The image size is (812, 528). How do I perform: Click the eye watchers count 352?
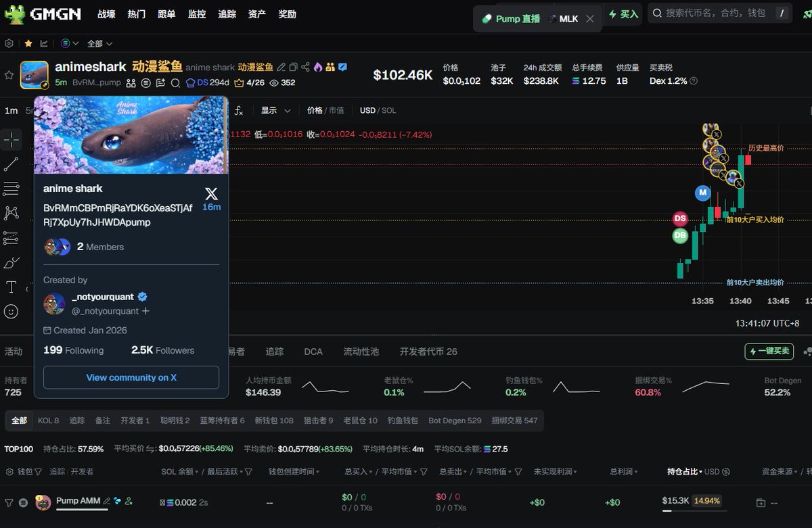[282, 82]
